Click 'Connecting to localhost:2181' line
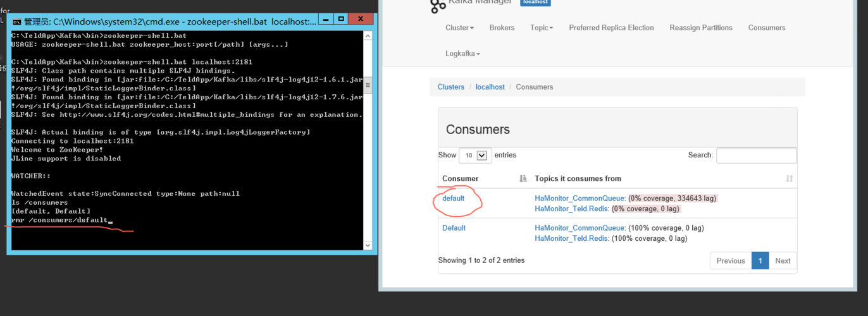This screenshot has width=868, height=316. click(x=73, y=141)
